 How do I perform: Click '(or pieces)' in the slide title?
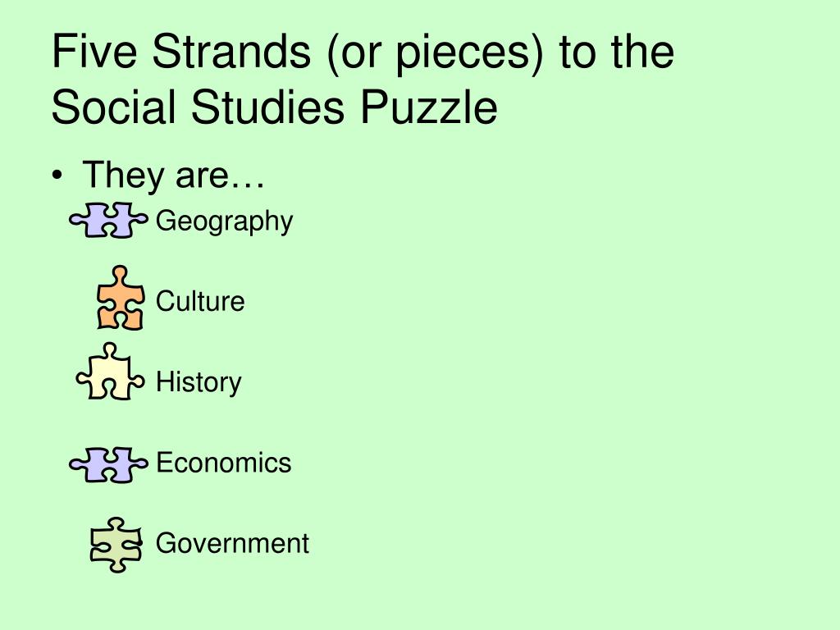[435, 53]
